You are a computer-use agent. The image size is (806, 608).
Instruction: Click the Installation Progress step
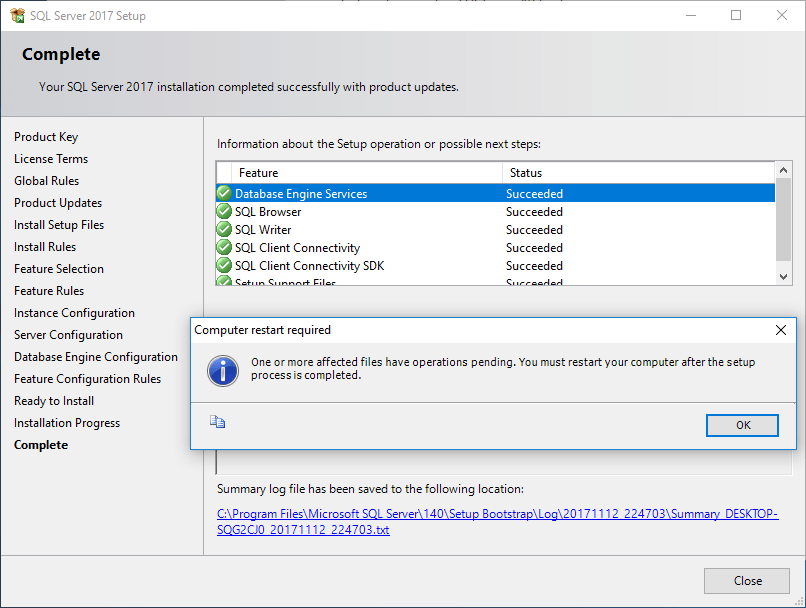(67, 423)
